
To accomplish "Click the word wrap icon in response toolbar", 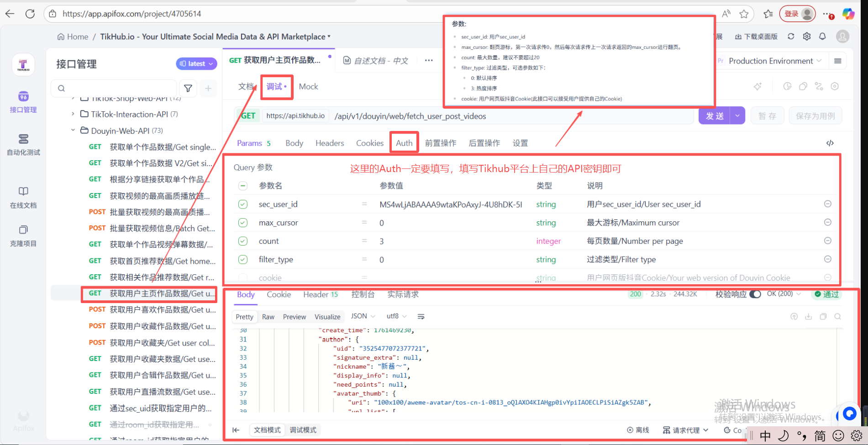I will pyautogui.click(x=421, y=317).
